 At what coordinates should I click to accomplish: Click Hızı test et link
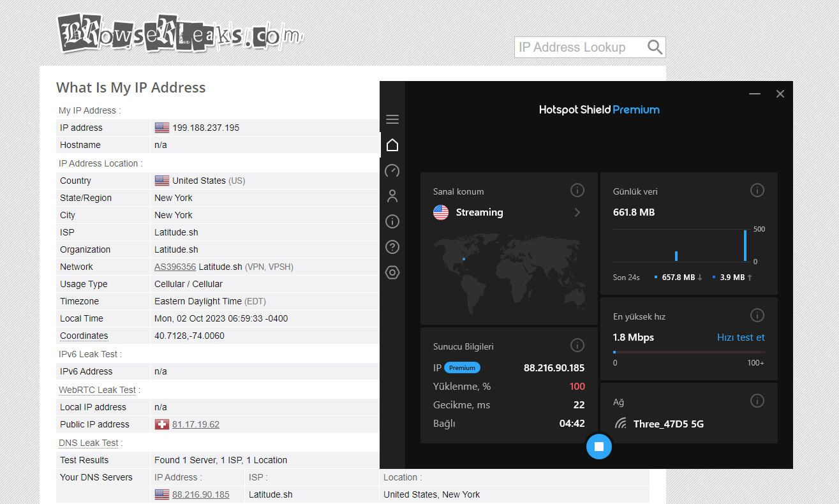point(741,337)
